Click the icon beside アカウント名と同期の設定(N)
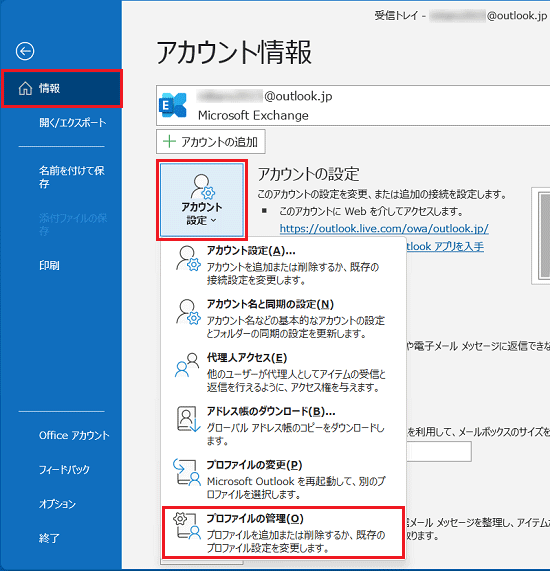 click(x=188, y=312)
